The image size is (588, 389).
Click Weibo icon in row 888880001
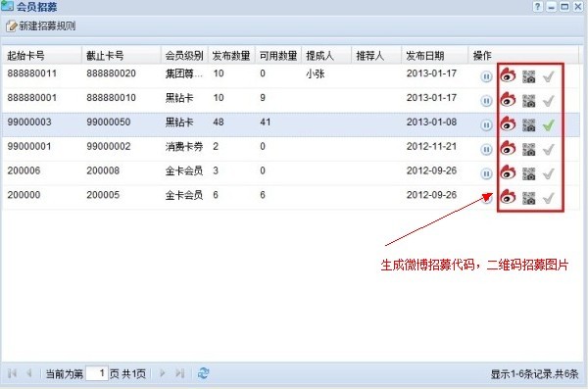(x=508, y=100)
